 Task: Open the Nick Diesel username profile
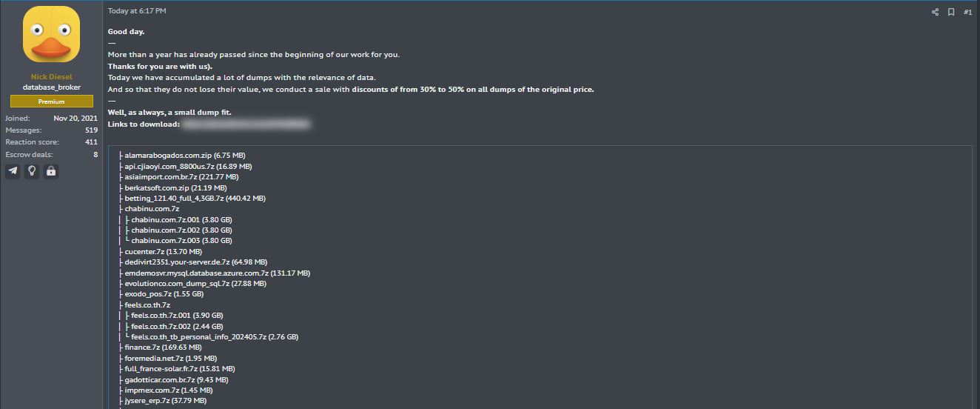[x=51, y=77]
